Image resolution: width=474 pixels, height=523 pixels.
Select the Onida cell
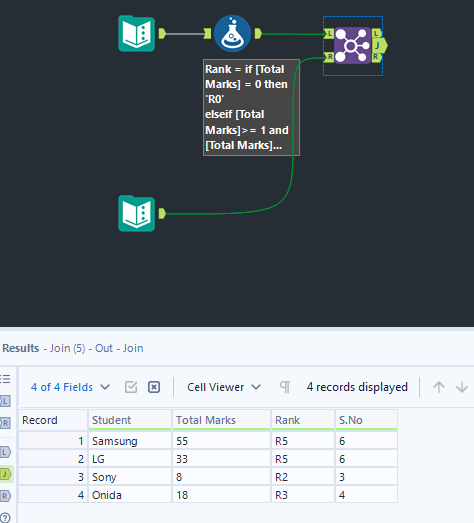point(130,495)
